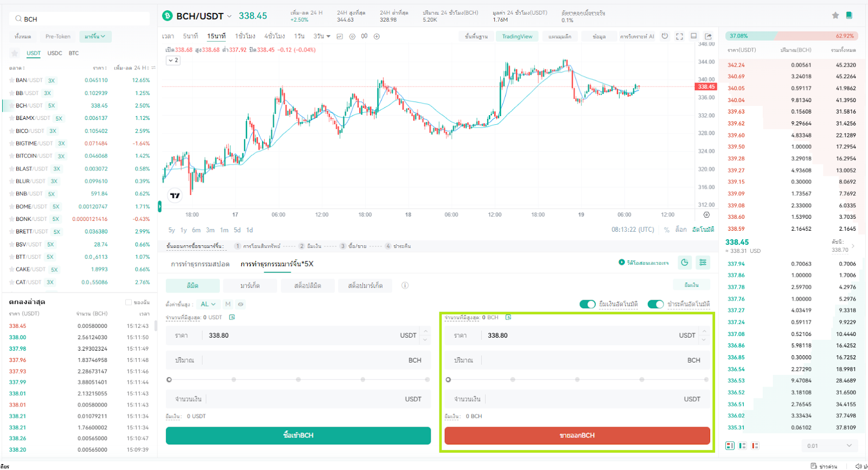This screenshot has height=470, width=868.
Task: Click the order book ask price 342.24
Action: (736, 65)
